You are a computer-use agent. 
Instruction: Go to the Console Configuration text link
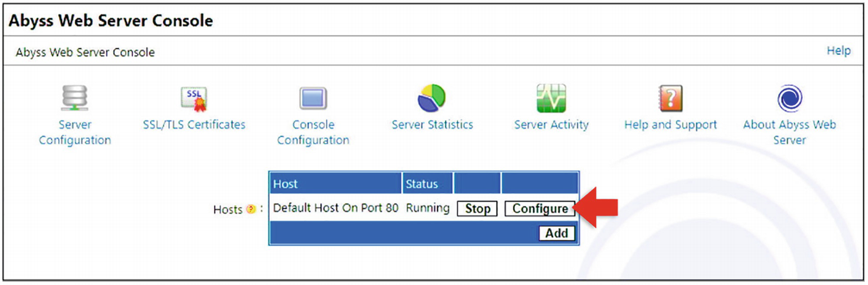point(313,132)
